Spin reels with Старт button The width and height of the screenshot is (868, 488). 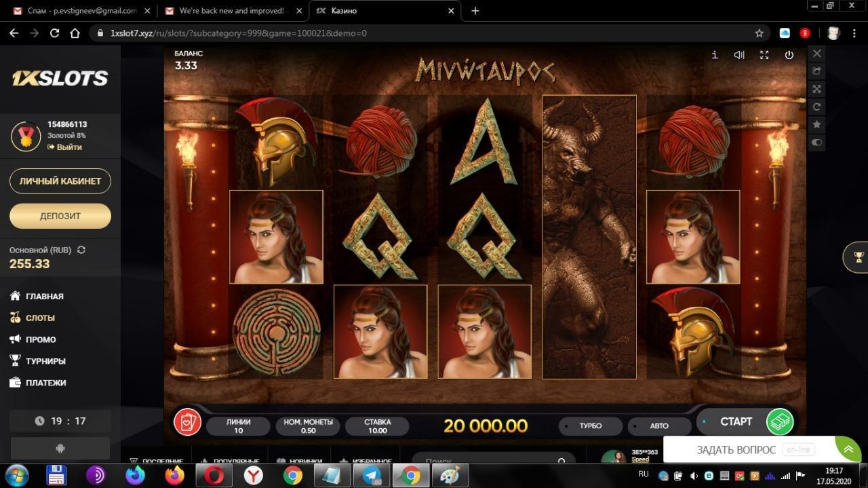(745, 422)
